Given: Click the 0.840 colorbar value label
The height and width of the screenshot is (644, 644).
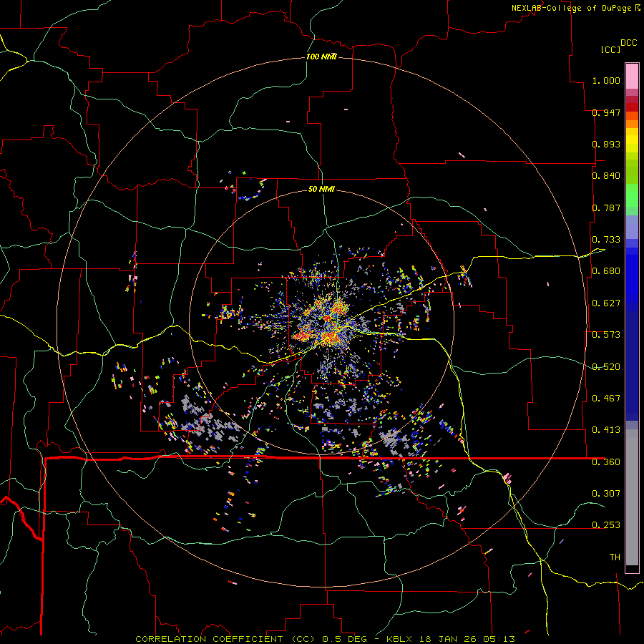Looking at the screenshot, I should [606, 176].
